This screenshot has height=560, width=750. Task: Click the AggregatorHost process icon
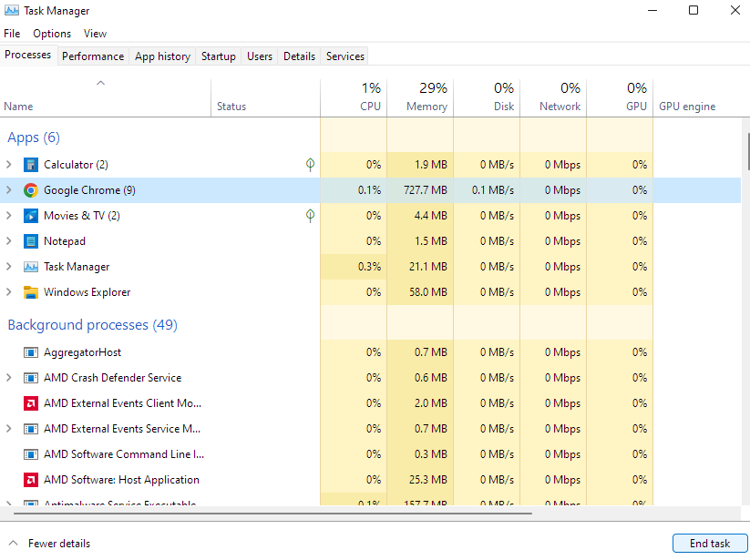click(x=31, y=352)
